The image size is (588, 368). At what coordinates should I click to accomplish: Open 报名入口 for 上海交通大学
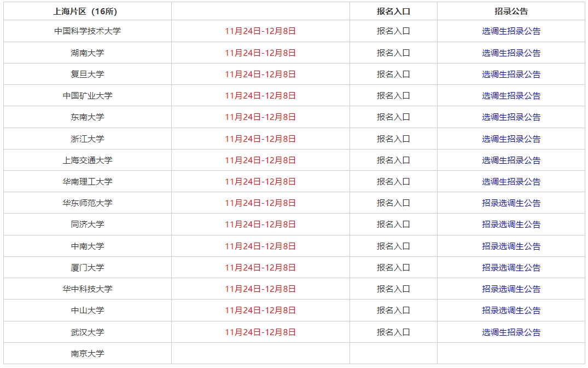pyautogui.click(x=393, y=160)
